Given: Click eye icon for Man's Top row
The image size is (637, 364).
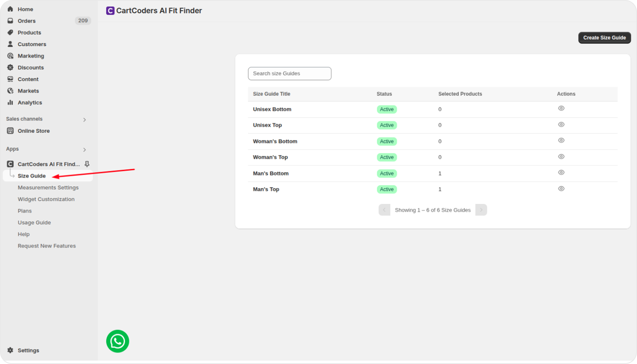Looking at the screenshot, I should 561,189.
